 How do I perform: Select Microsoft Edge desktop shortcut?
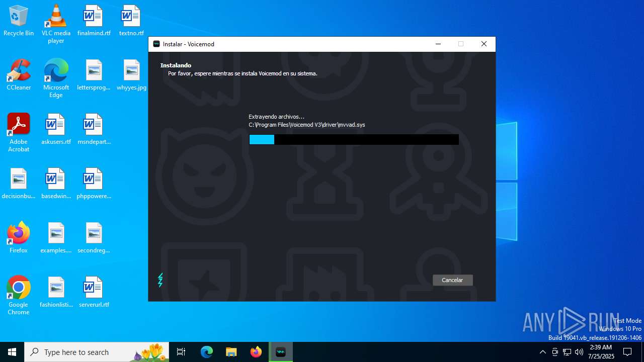[x=56, y=78]
